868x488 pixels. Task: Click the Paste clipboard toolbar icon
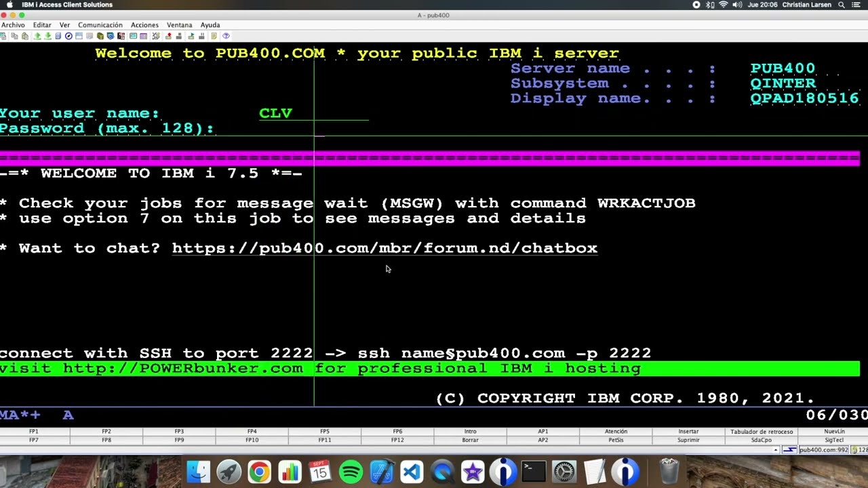[25, 36]
